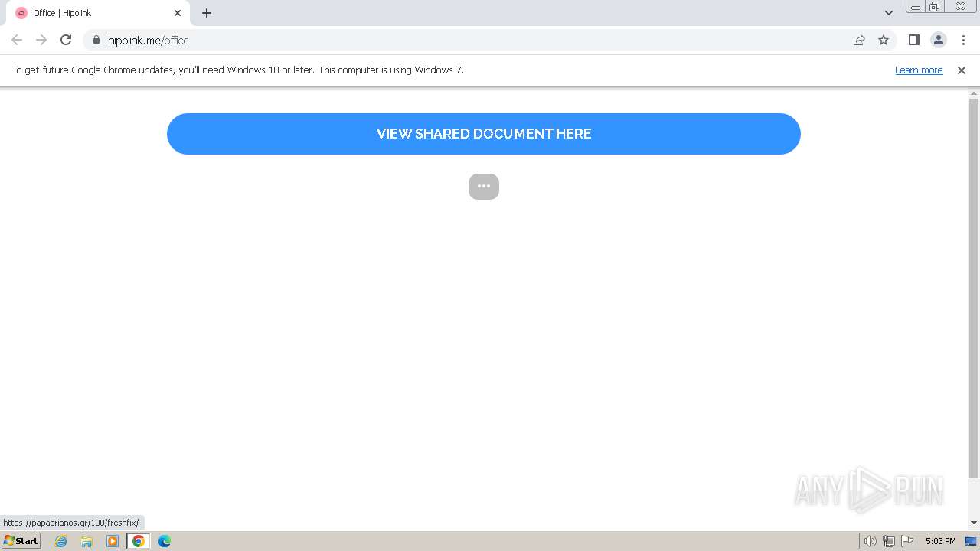Click the 5:03 PM clock

click(x=940, y=541)
